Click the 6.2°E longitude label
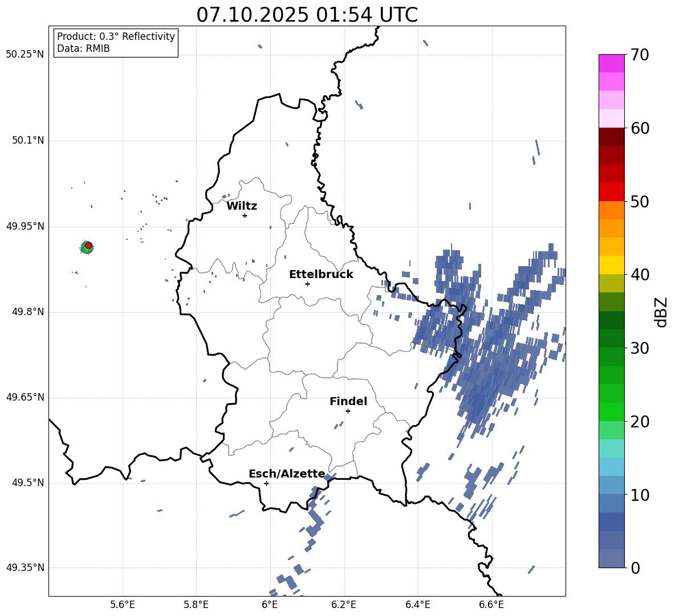Image resolution: width=675 pixels, height=616 pixels. (344, 605)
